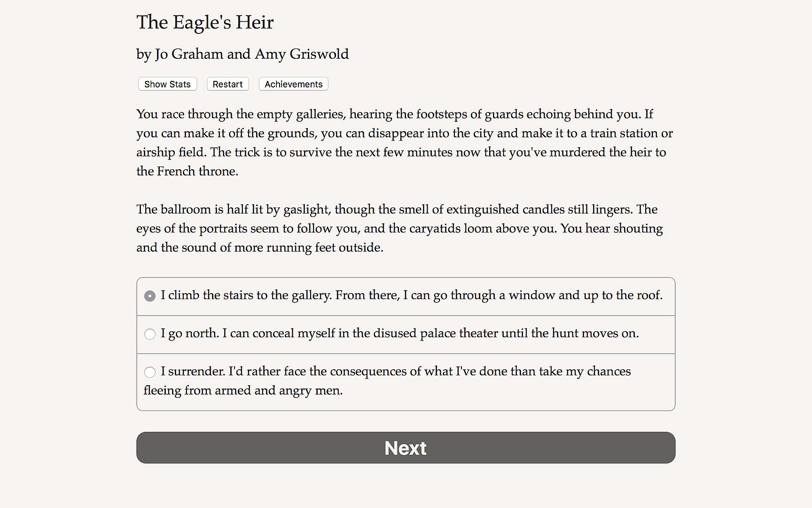Click the phrase "airship field" in the story
This screenshot has height=508, width=812.
tap(171, 152)
